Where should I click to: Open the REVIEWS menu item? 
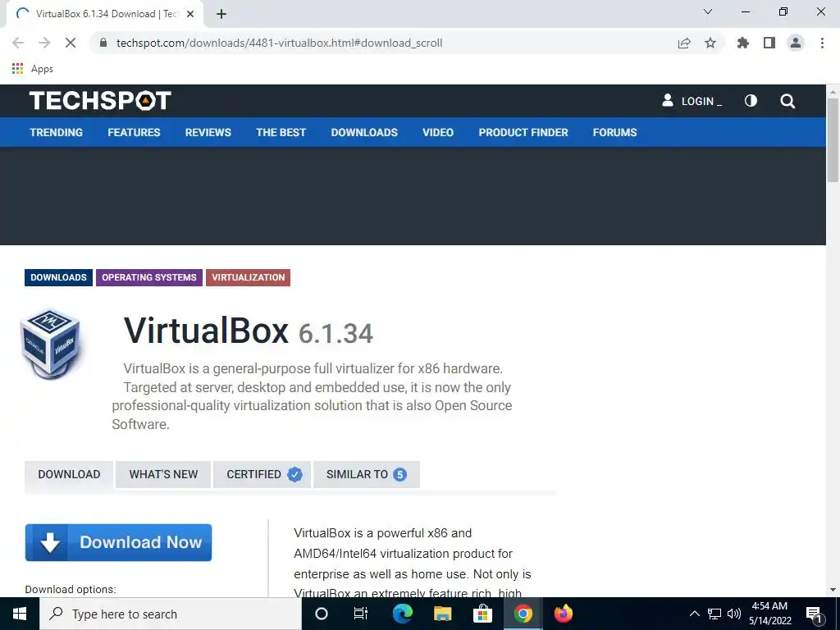[x=208, y=132]
